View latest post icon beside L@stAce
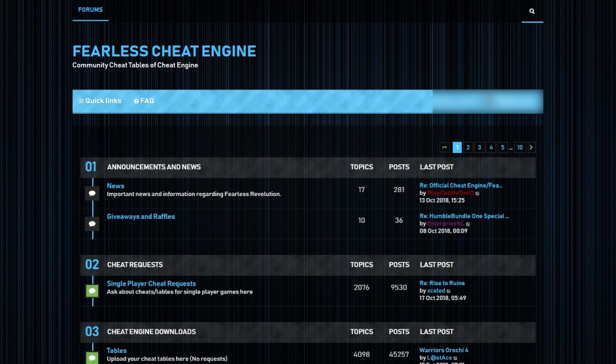This screenshot has height=364, width=616. tap(455, 358)
